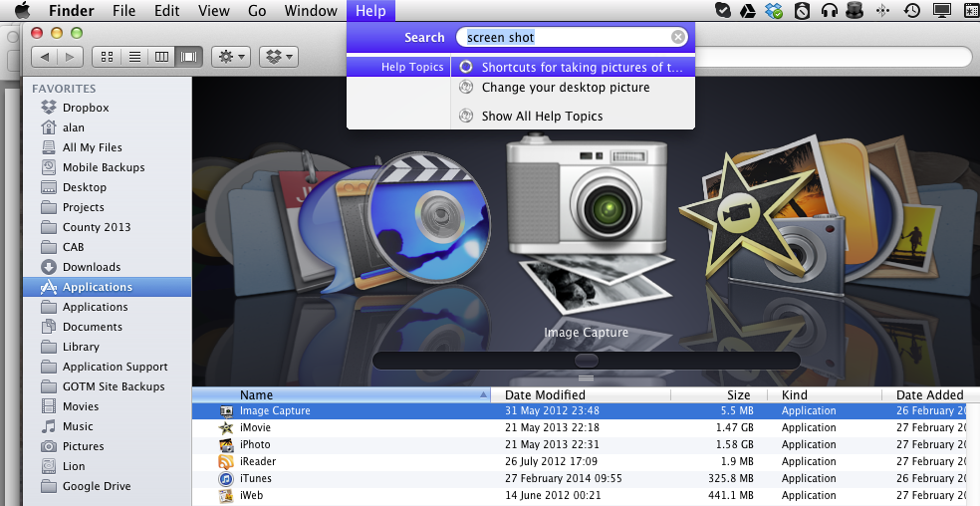Click the headphones icon in menu bar
The width and height of the screenshot is (980, 506).
830,11
